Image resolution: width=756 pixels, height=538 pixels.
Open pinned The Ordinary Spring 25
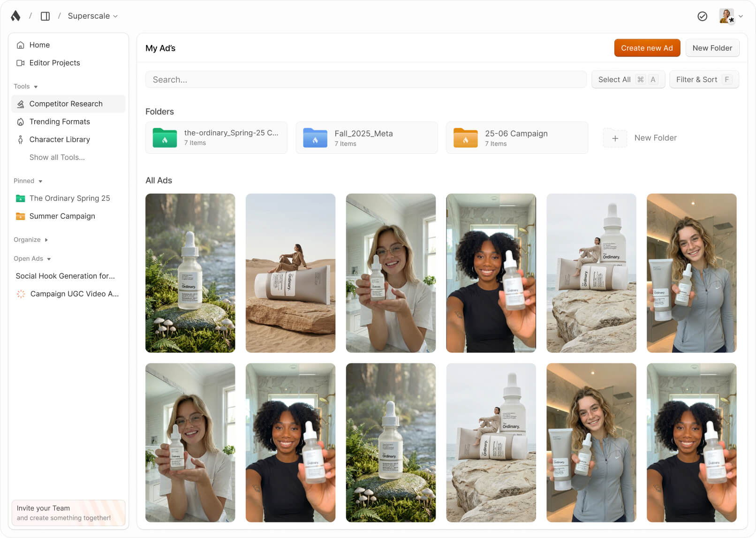68,198
